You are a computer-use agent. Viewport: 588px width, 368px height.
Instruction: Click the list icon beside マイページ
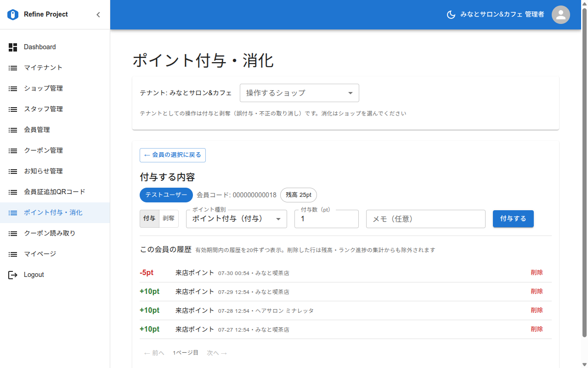click(x=13, y=254)
